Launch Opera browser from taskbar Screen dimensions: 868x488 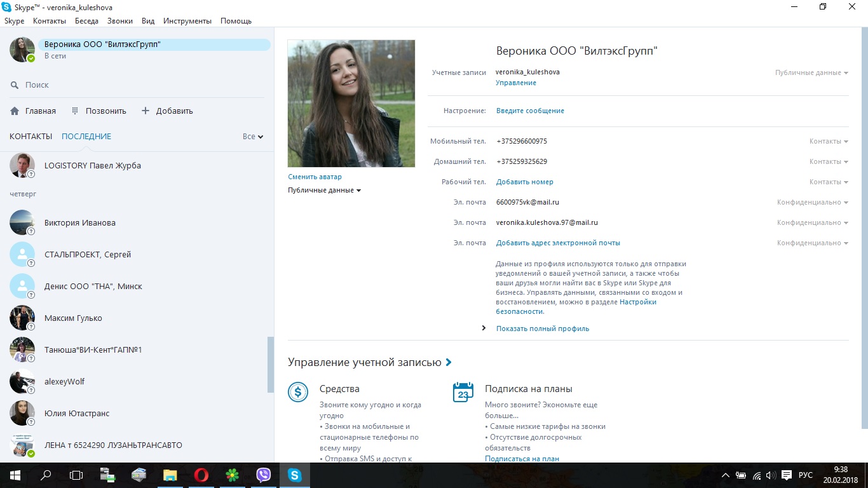201,475
